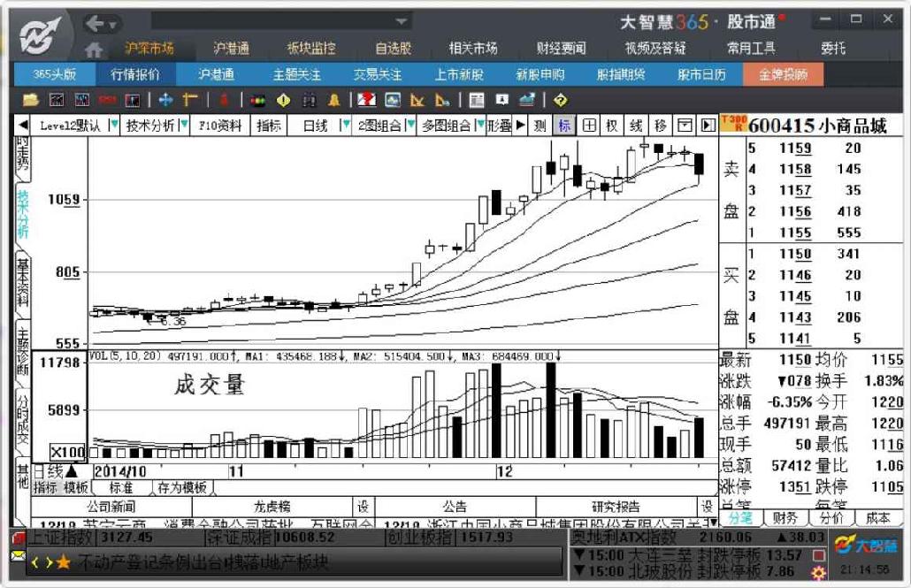Click the stock name 600415 小商品城
The image size is (911, 588).
[817, 126]
